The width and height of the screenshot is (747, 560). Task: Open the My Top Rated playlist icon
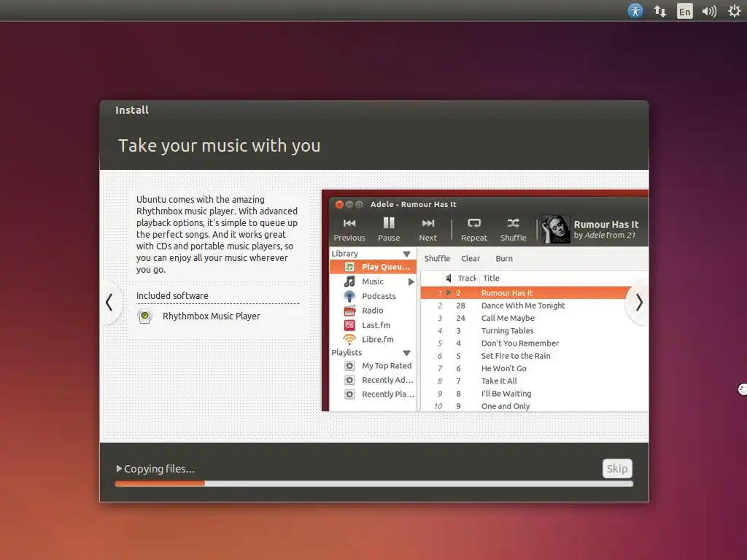click(349, 366)
